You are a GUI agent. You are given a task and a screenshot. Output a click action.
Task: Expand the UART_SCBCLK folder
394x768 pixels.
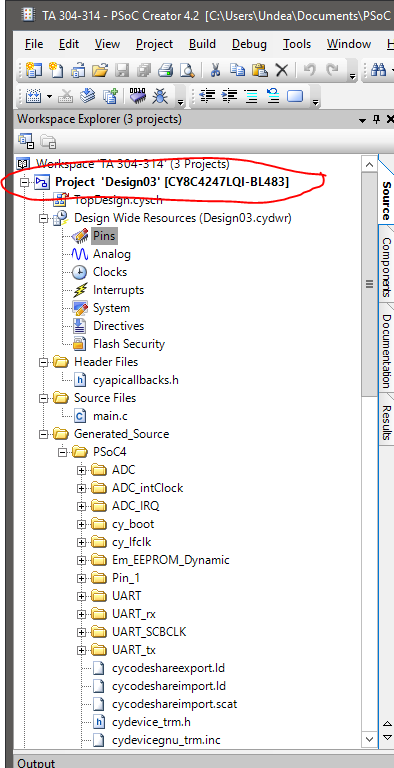point(81,632)
